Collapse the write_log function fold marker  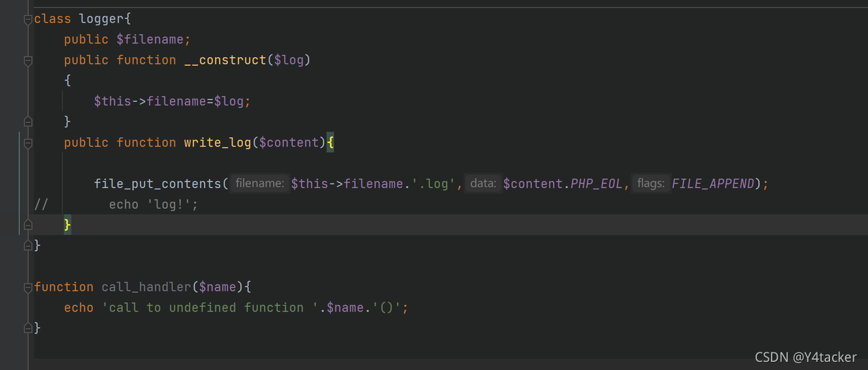(x=28, y=143)
